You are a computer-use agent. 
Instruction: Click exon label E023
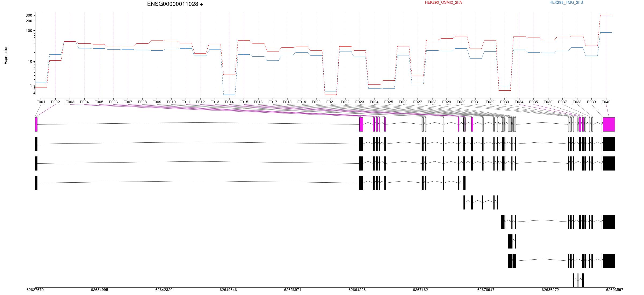[360, 102]
